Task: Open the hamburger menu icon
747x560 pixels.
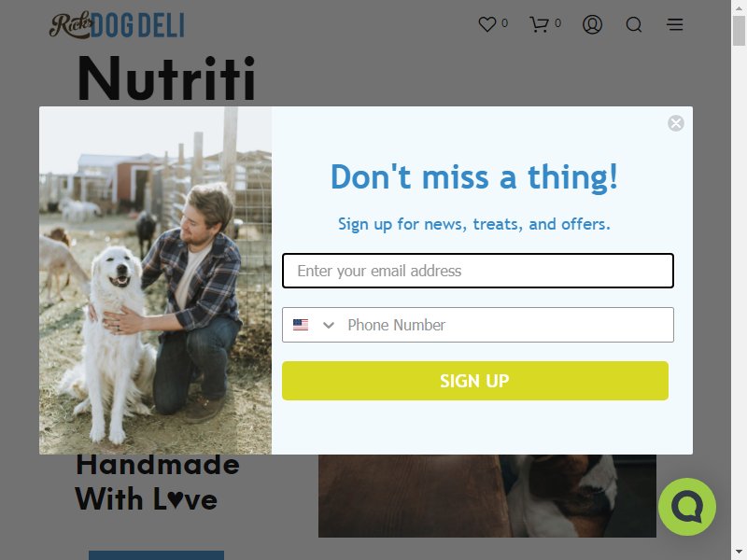Action: (674, 24)
